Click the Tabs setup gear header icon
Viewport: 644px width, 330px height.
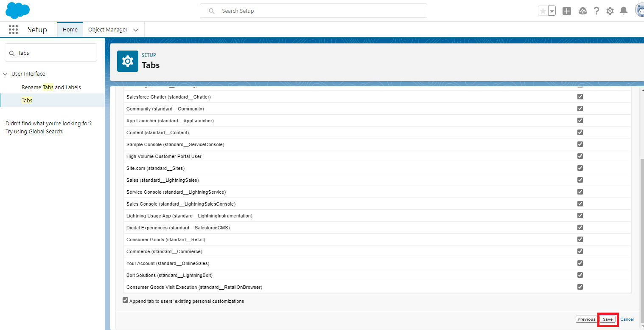click(128, 61)
